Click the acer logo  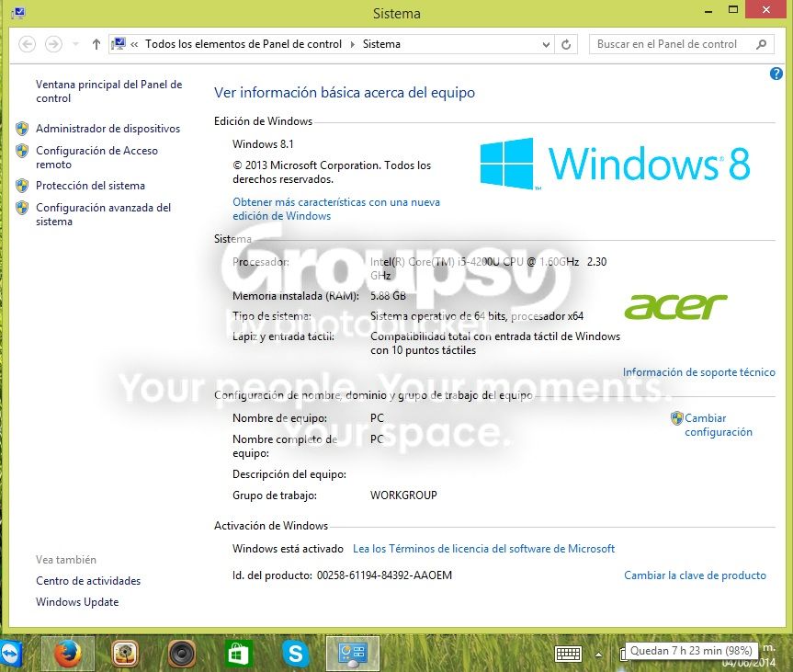(675, 307)
